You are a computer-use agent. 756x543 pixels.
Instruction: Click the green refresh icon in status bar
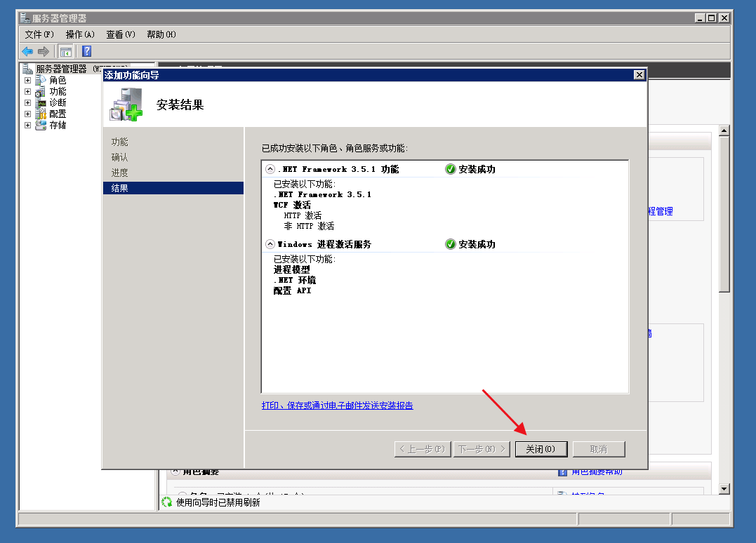click(167, 502)
